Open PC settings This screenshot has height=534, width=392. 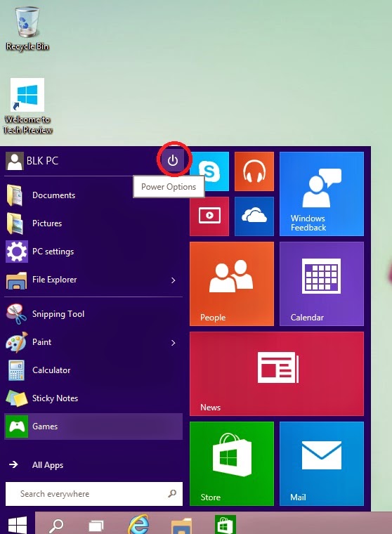point(93,252)
